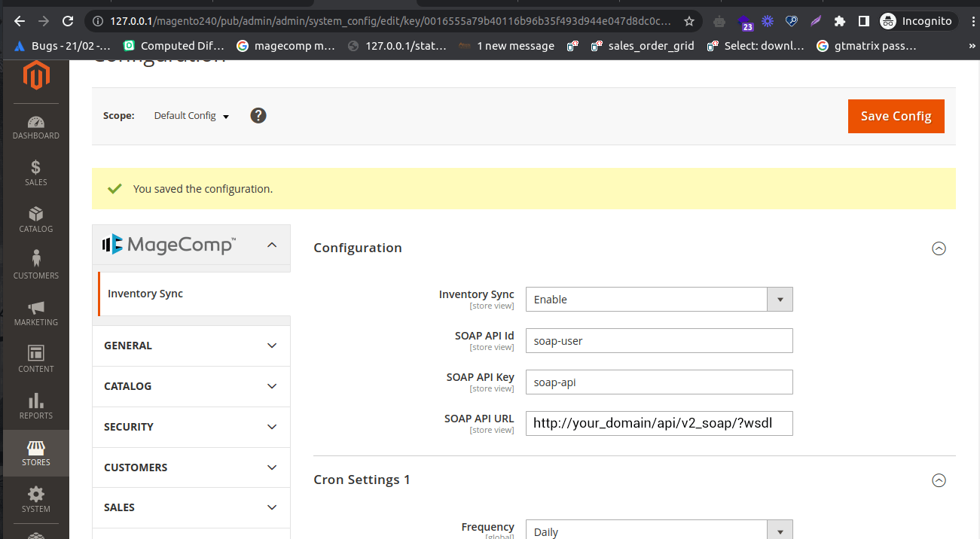Collapse the Cron Settings 1 section
The image size is (980, 539).
939,480
